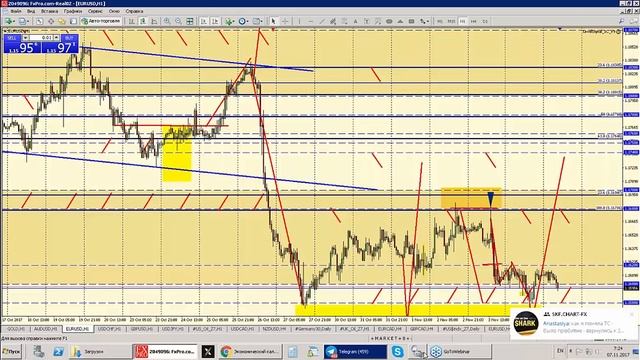Increase lot volume with up arrow

coord(56,38)
